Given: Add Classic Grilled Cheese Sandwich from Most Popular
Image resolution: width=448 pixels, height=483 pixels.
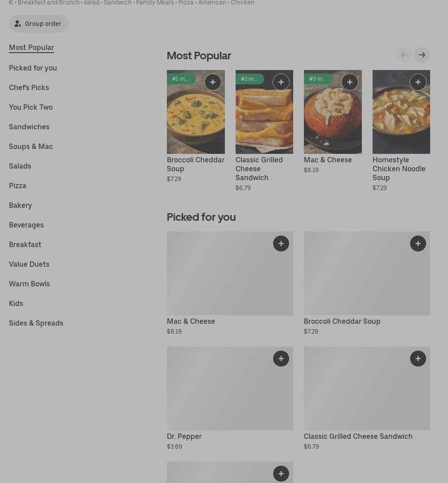Looking at the screenshot, I should tap(281, 82).
